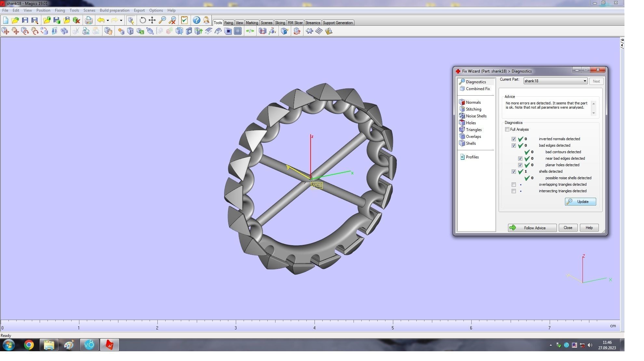
Task: Enable the Full Analysis checkbox
Action: (x=507, y=129)
